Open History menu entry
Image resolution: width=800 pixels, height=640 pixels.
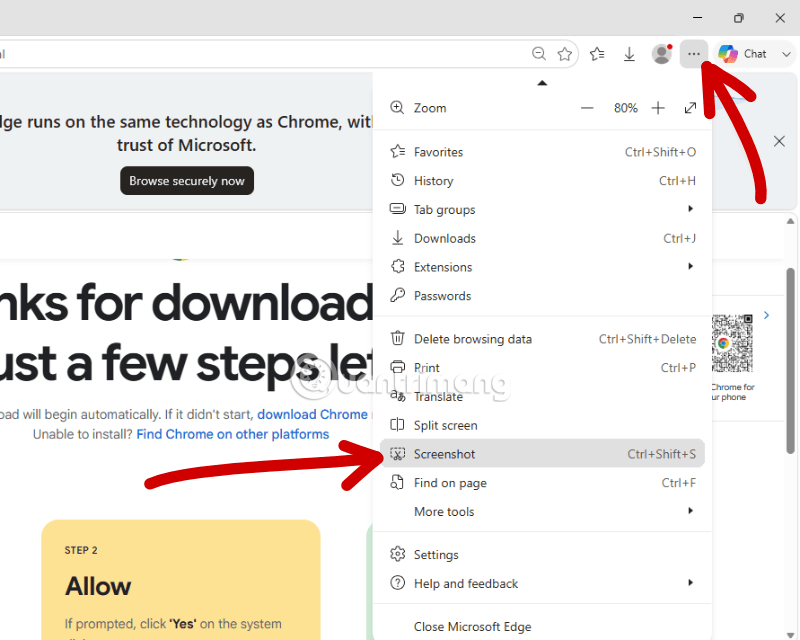coord(542,181)
